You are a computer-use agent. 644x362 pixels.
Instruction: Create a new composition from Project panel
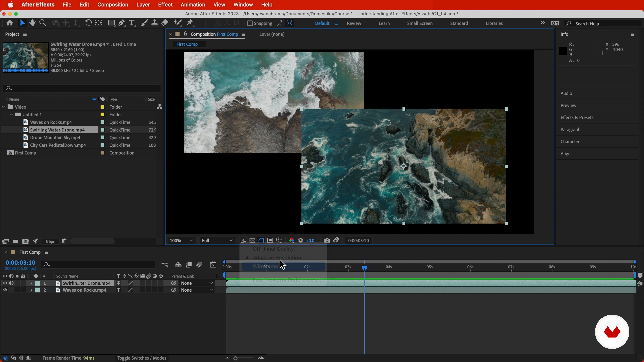tap(25, 241)
